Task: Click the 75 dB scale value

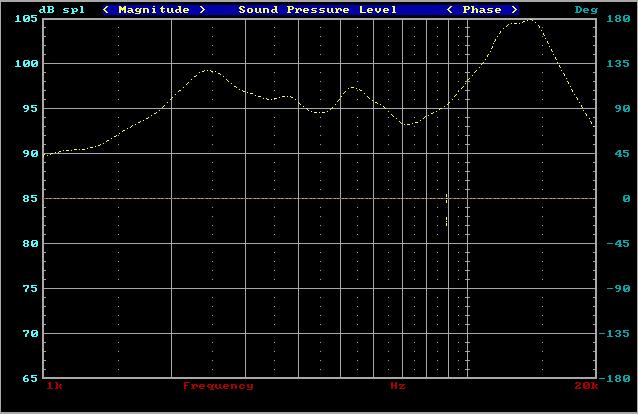Action: tap(31, 288)
